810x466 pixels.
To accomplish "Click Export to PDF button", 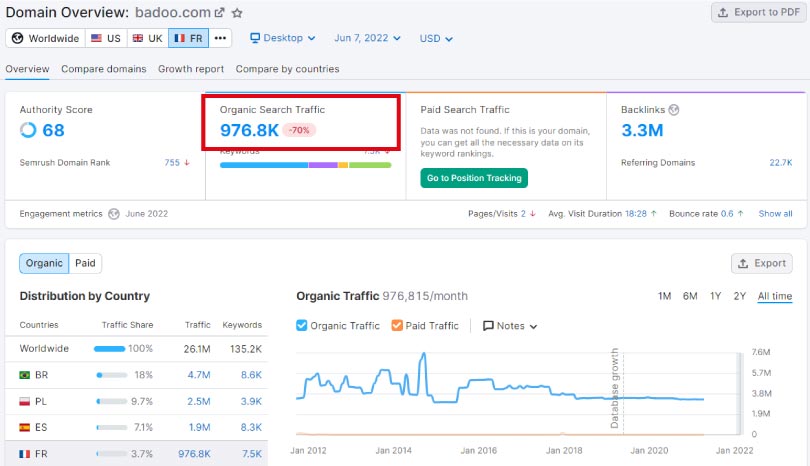I will [x=758, y=12].
